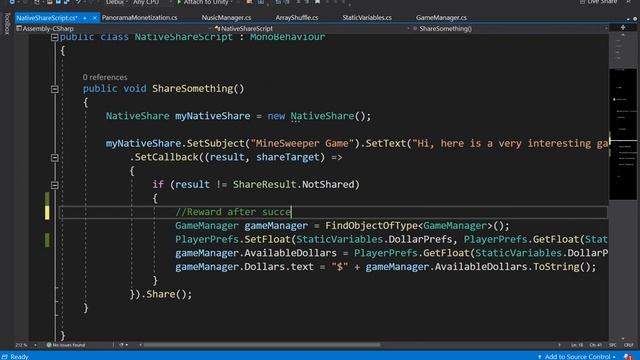Click shareTarget parameter in lambda
The image size is (640, 360).
(288, 157)
